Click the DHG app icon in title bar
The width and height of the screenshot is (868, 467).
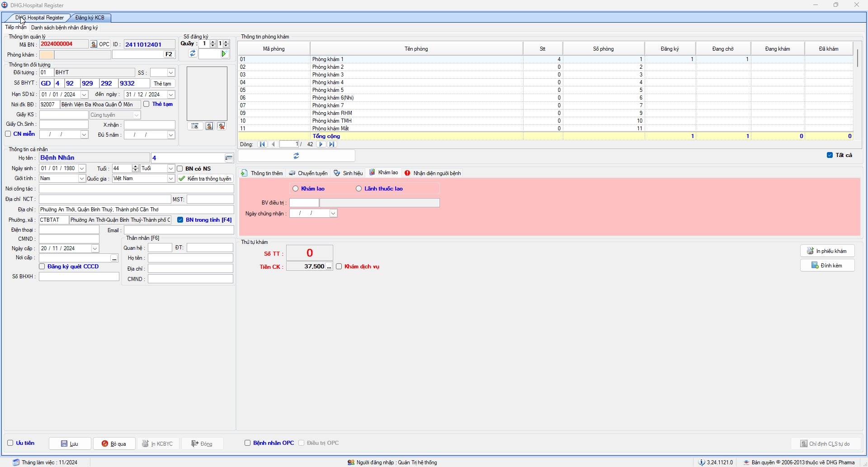coord(5,5)
